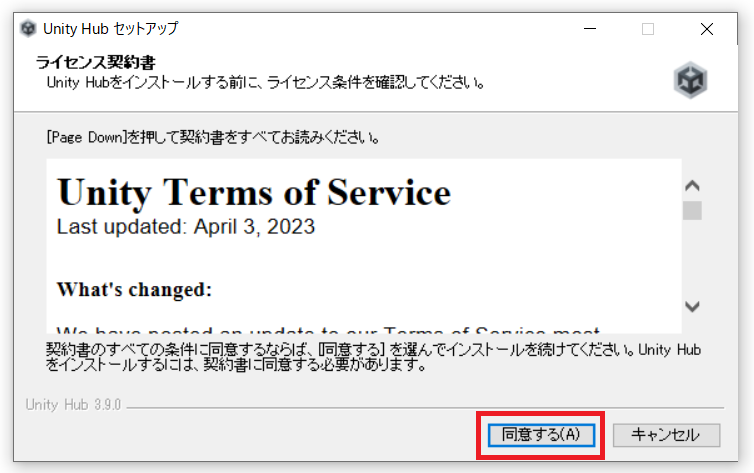Click the 'Unity Hub 3.9.0' version label
Viewport: 754px width, 473px height.
click(73, 405)
